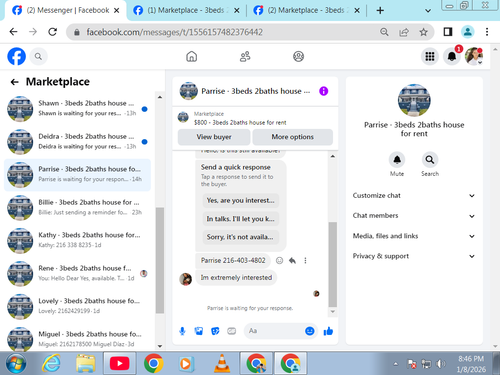Open the Lovely conversation
500x375 pixels.
(77, 306)
